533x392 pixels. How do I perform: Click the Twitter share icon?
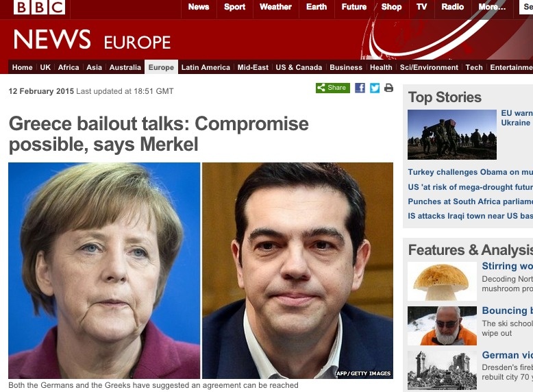(x=375, y=88)
